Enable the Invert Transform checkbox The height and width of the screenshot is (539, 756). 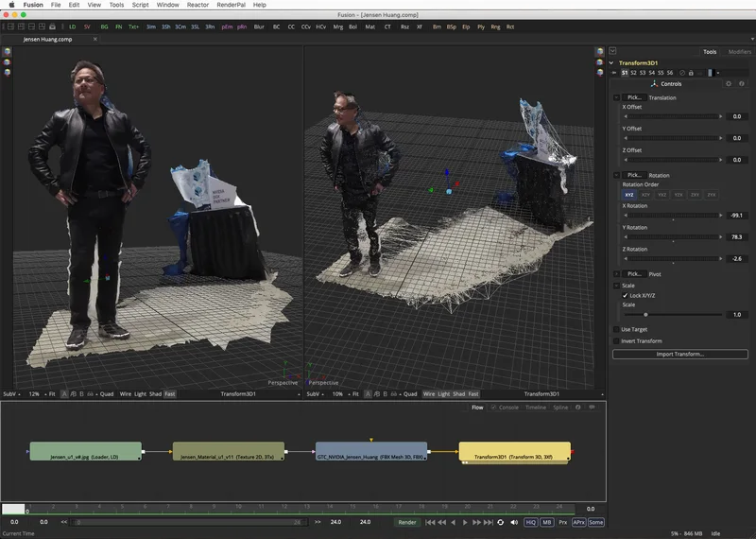(x=616, y=340)
